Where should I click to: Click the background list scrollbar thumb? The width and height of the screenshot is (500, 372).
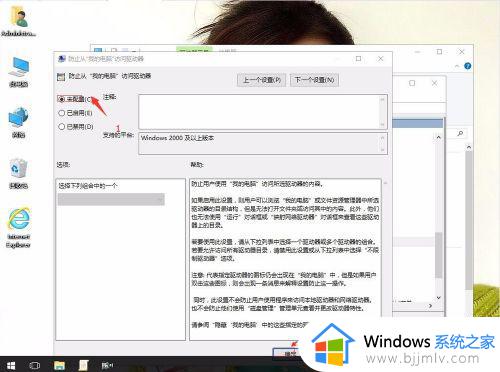pos(439,255)
